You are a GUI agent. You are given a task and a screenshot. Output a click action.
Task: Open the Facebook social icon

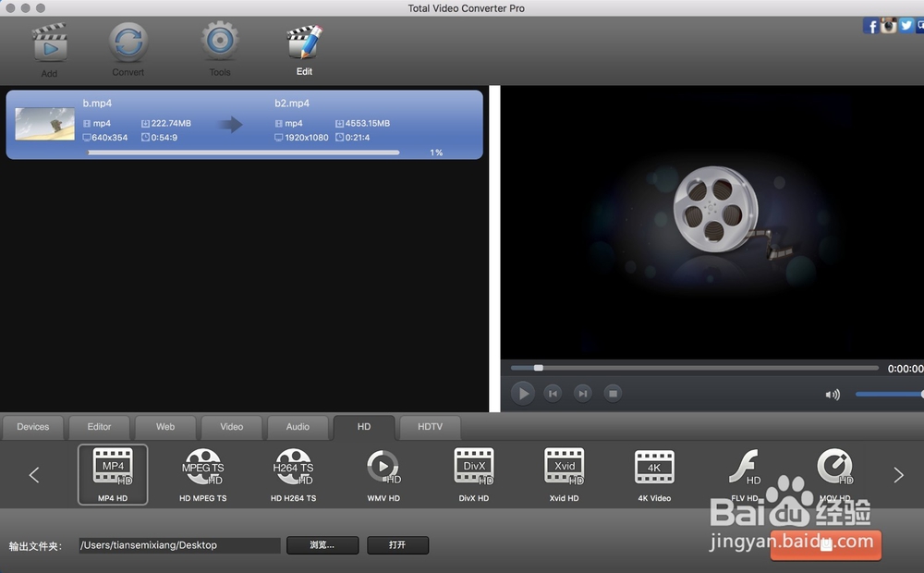click(871, 26)
